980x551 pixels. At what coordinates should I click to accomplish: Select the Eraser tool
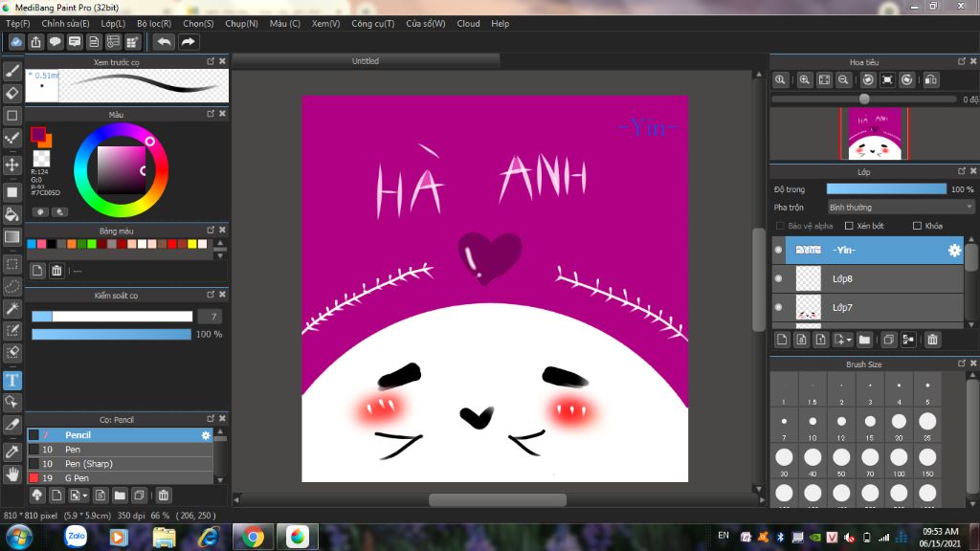click(x=12, y=93)
